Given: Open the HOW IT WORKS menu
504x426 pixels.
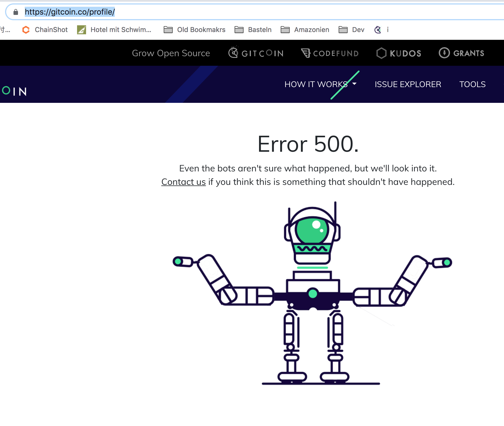Looking at the screenshot, I should (320, 84).
